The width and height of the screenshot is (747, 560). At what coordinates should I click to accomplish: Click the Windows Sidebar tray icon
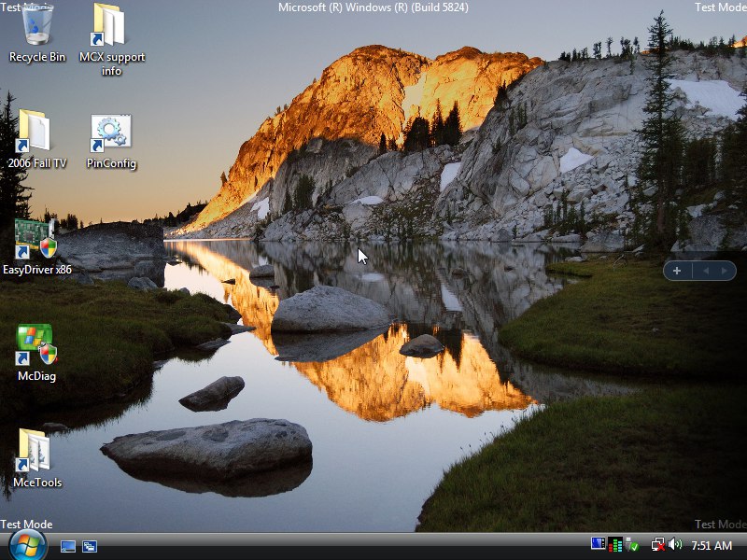point(598,544)
